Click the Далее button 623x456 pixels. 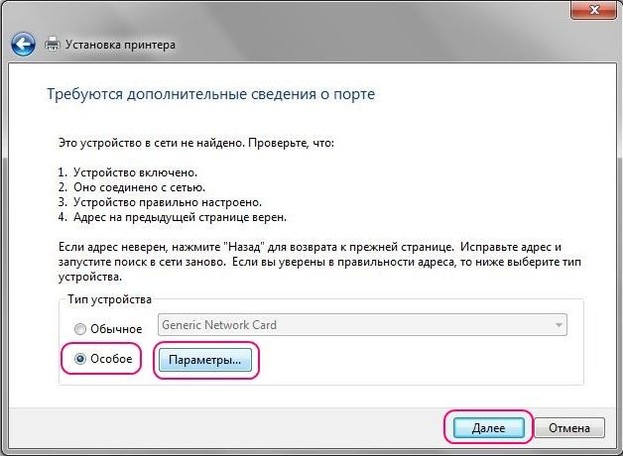pos(488,428)
